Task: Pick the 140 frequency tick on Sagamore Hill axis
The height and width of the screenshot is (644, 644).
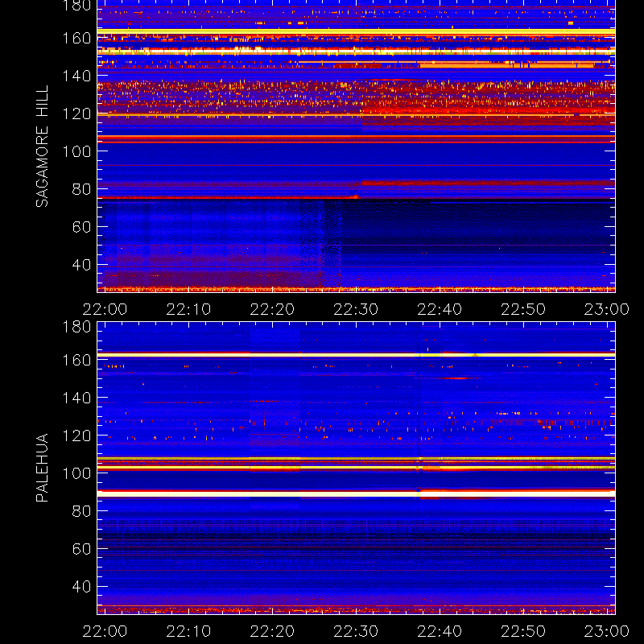Action: 76,76
